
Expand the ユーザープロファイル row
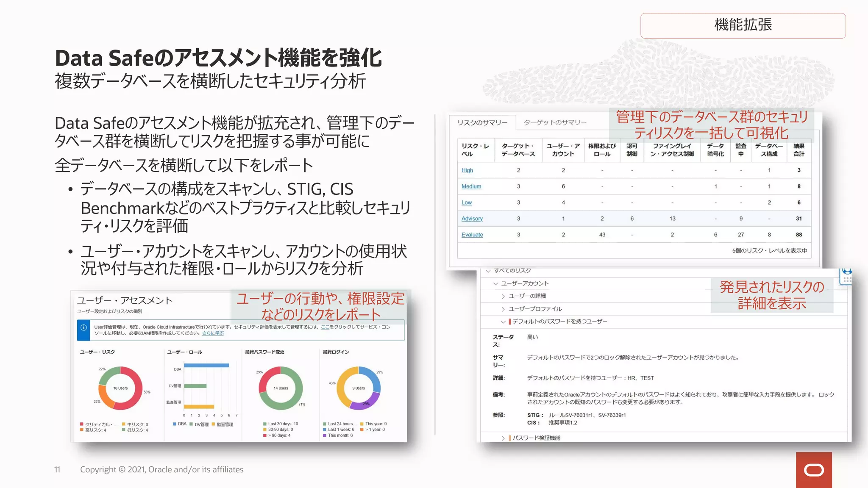point(503,309)
